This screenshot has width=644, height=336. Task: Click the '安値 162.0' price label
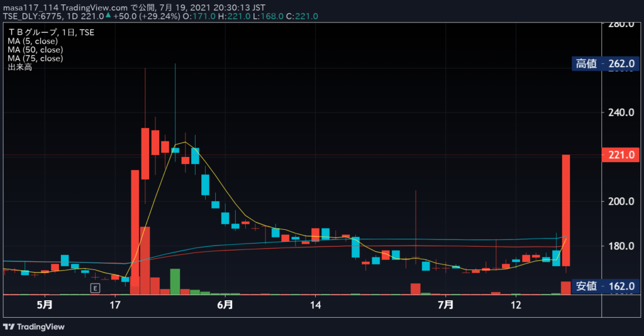point(606,286)
